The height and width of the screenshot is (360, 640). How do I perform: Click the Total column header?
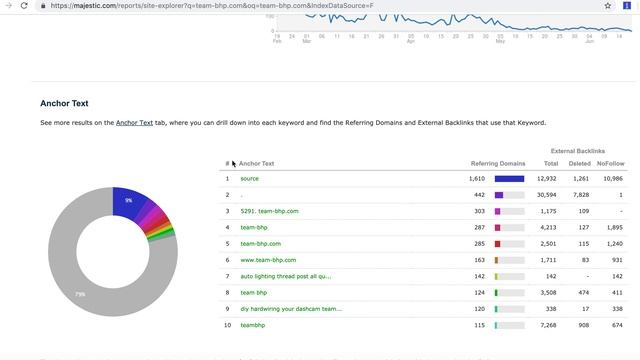click(x=551, y=163)
